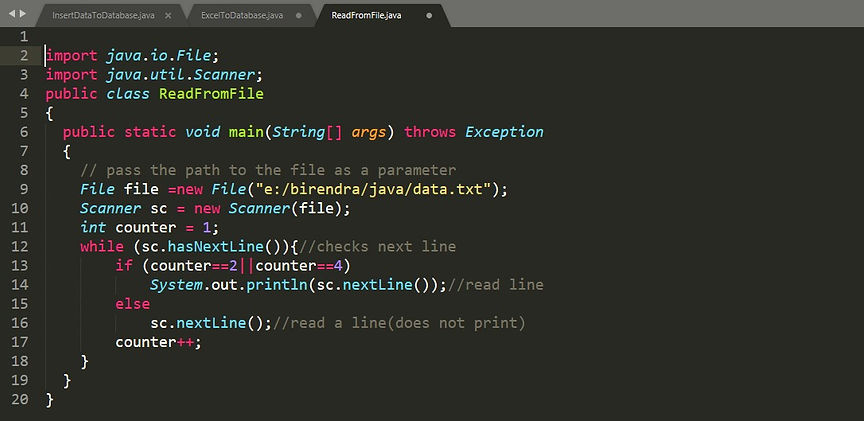Click the 'else' keyword on line 15
Viewport: 864px width, 421px height.
(132, 304)
